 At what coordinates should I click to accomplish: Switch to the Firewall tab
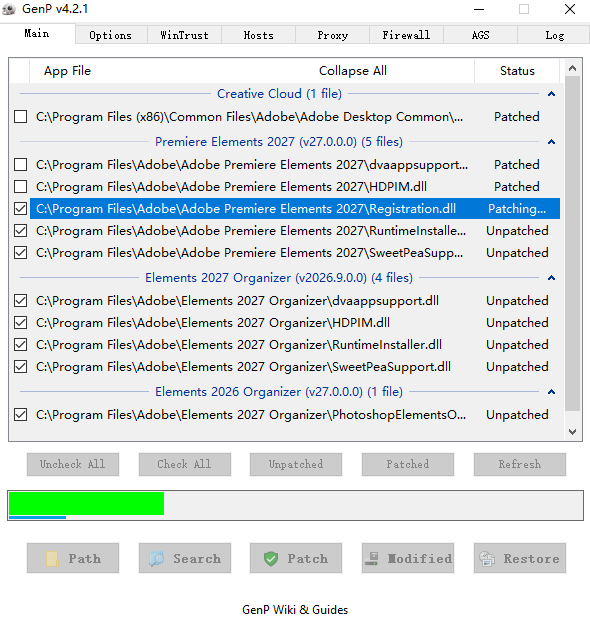click(406, 35)
